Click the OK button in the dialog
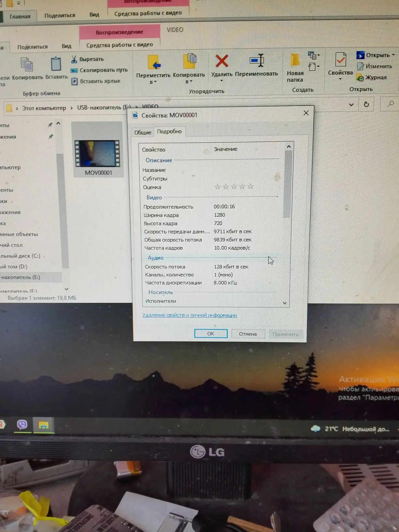 coord(211,333)
